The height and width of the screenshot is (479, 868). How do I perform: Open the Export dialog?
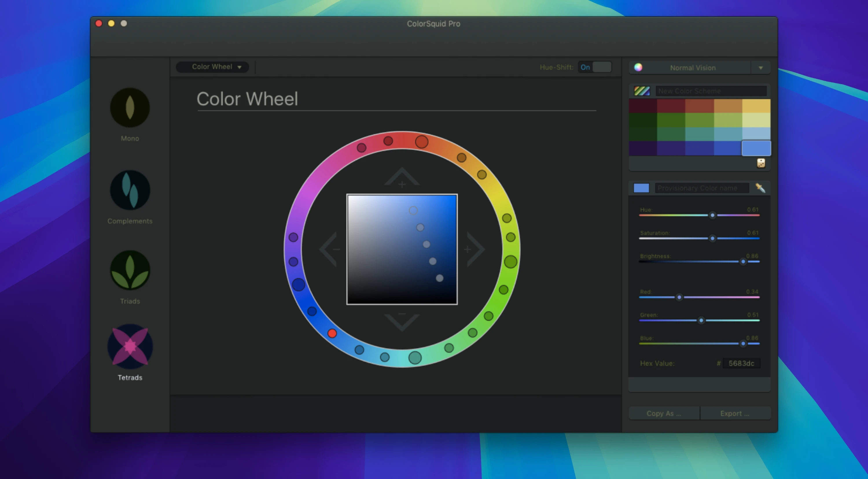[735, 413]
